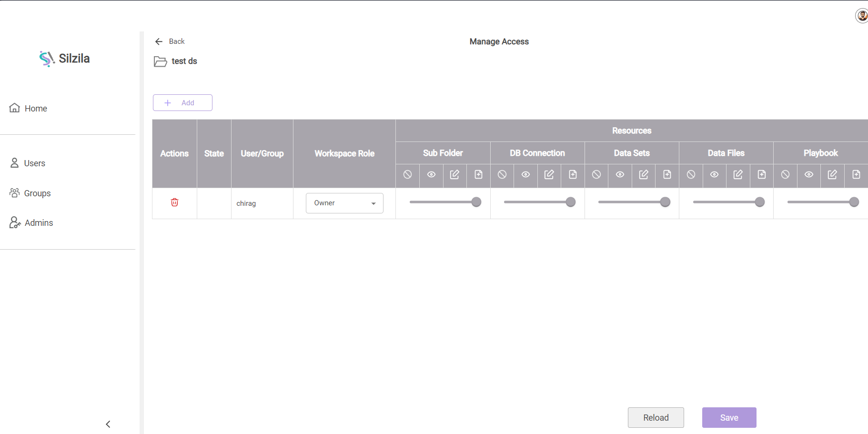868x434 pixels.
Task: Click the user profile avatar
Action: [x=861, y=16]
